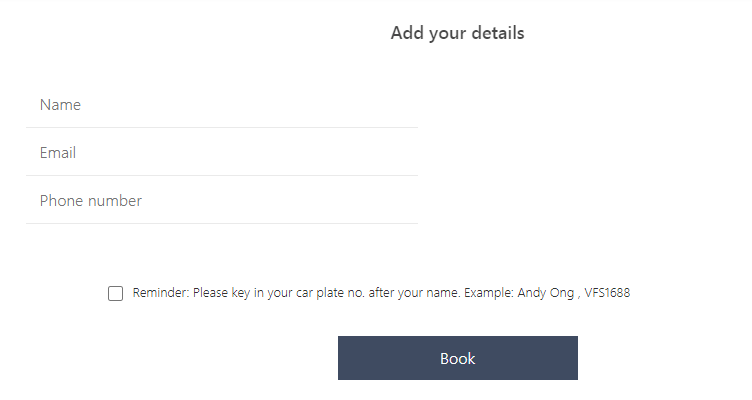Activate the field below Email

coord(222,201)
